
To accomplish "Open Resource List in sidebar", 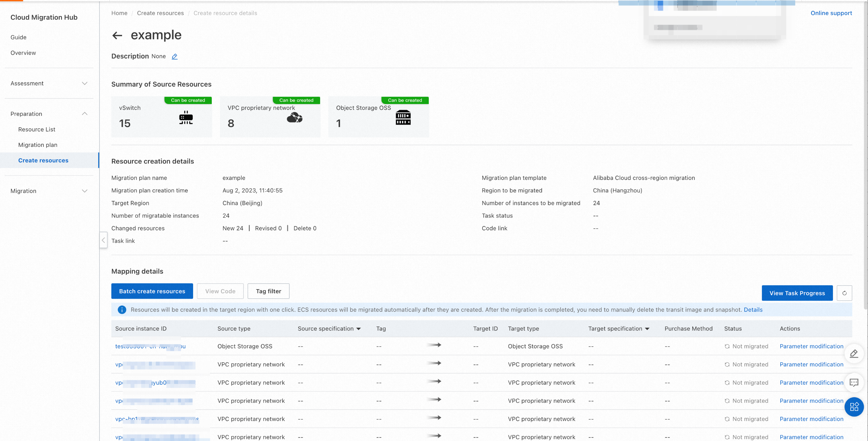I will pyautogui.click(x=37, y=129).
